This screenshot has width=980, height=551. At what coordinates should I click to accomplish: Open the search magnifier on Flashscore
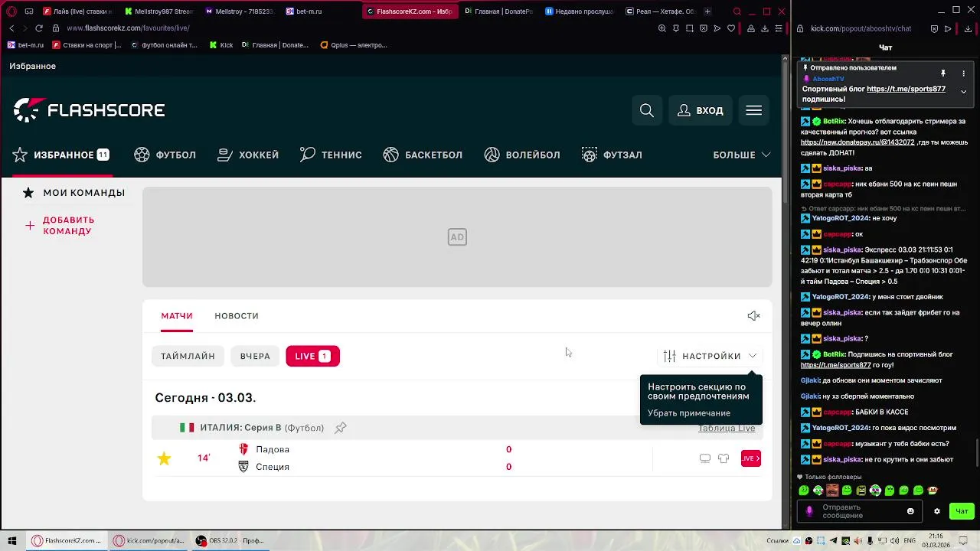tap(647, 111)
